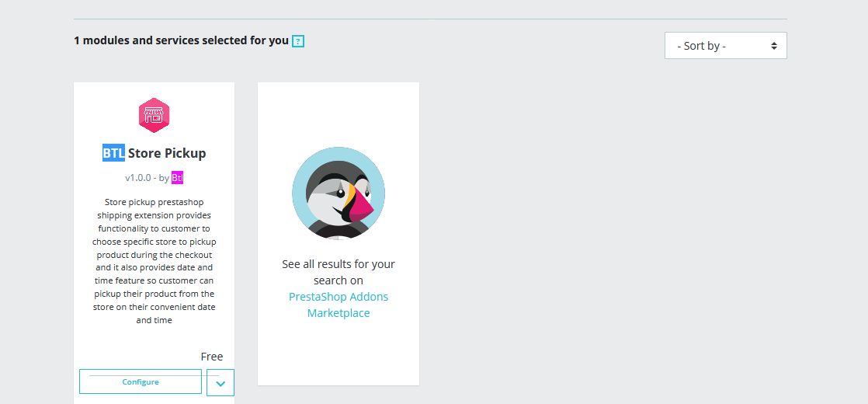Screen dimensions: 868x404
Task: Expand the chevron dropdown next to Configure
Action: tap(220, 383)
